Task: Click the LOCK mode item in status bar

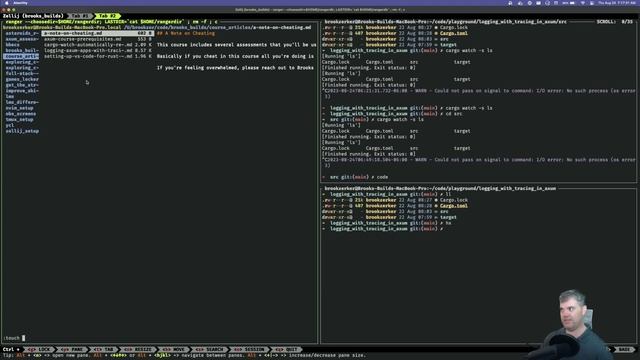Action: (39, 349)
